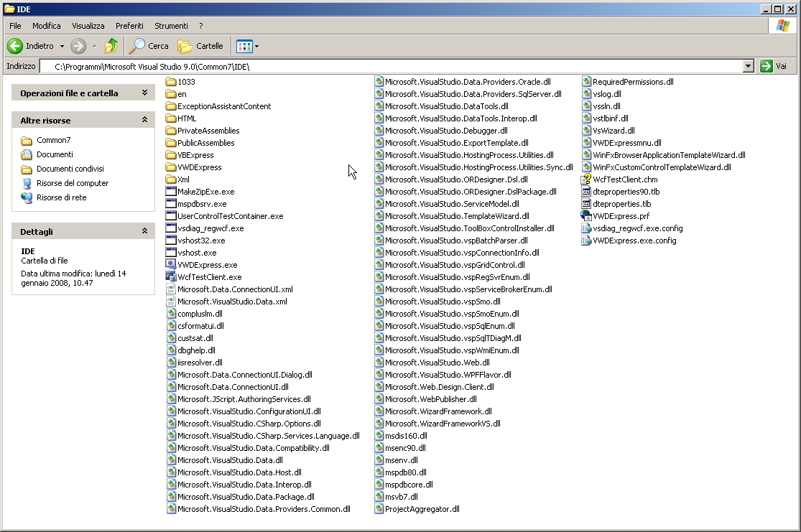This screenshot has width=801, height=532.
Task: Open the Views dropdown arrow
Action: click(x=256, y=46)
